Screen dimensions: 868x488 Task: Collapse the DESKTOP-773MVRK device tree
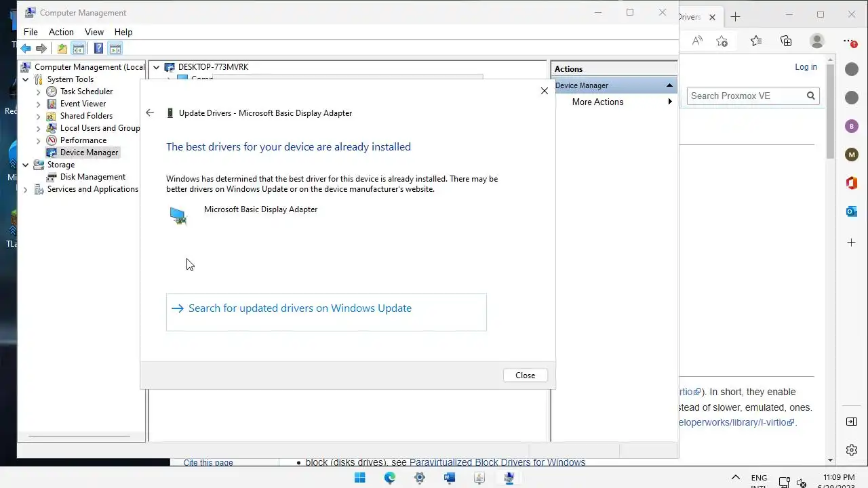[x=157, y=67]
